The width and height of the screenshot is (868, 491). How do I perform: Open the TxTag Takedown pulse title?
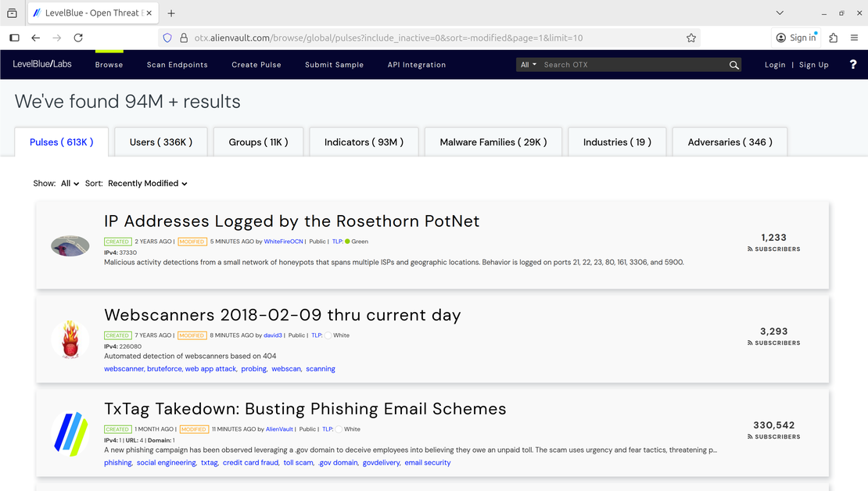[x=305, y=409]
